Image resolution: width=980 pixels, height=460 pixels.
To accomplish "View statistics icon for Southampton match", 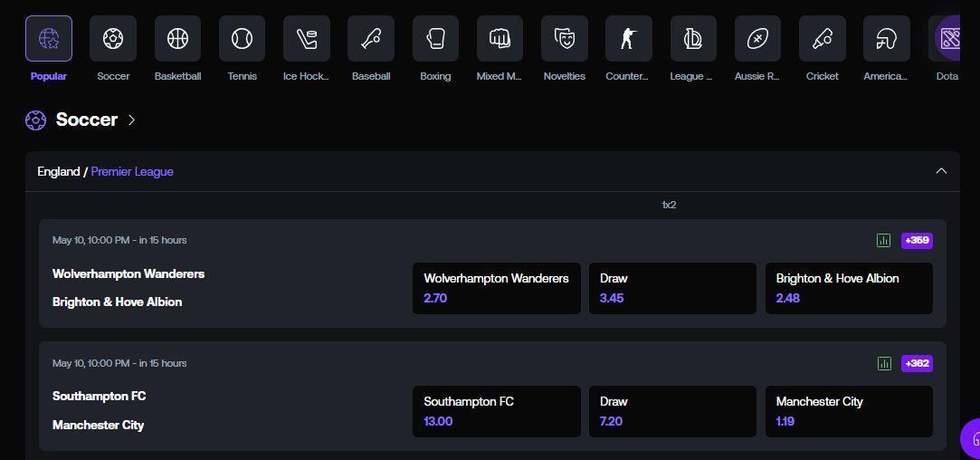I will click(884, 363).
